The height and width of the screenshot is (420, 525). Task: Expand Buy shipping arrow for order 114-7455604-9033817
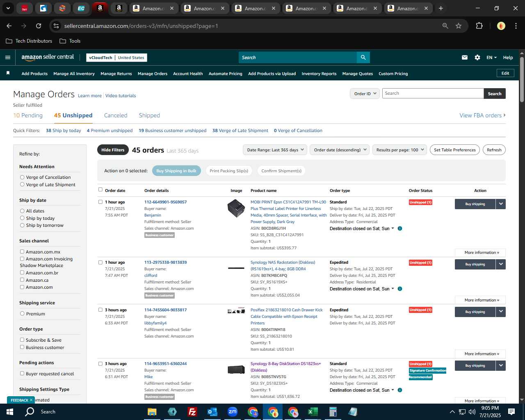coord(501,312)
